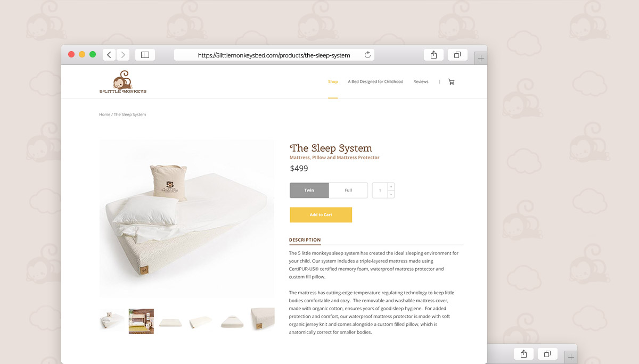Image resolution: width=639 pixels, height=364 pixels.
Task: Increase quantity with the up stepper arrow
Action: pos(391,187)
